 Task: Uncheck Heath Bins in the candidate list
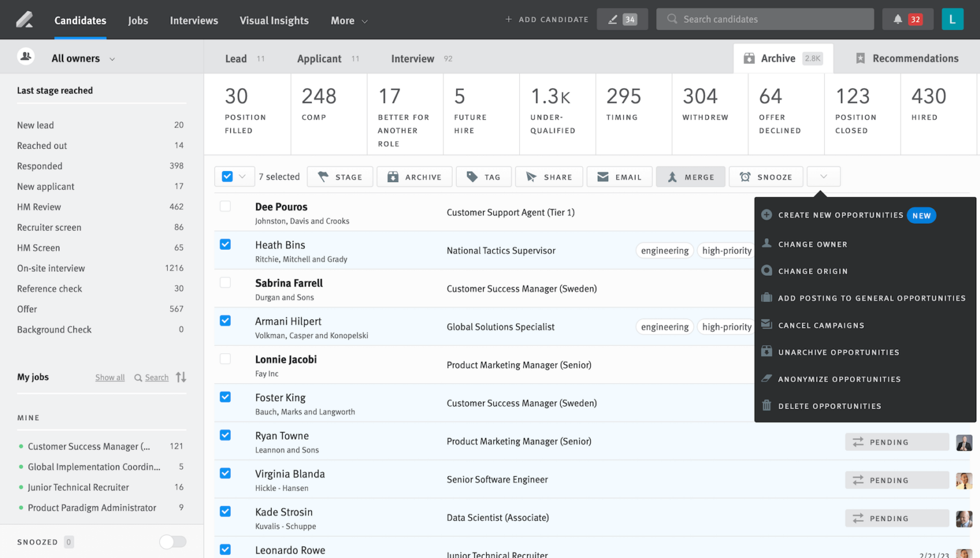[x=225, y=244]
